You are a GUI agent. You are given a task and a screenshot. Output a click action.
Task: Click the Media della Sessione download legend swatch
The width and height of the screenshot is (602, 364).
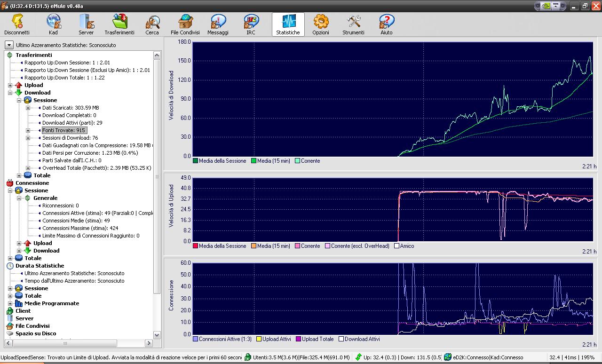pos(195,161)
